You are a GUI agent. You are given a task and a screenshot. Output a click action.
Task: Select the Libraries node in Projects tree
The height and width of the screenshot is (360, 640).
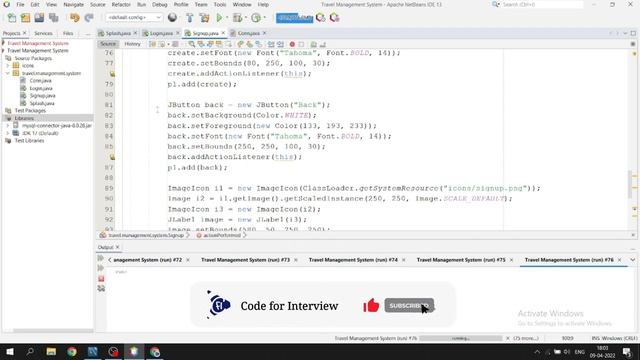tap(24, 118)
